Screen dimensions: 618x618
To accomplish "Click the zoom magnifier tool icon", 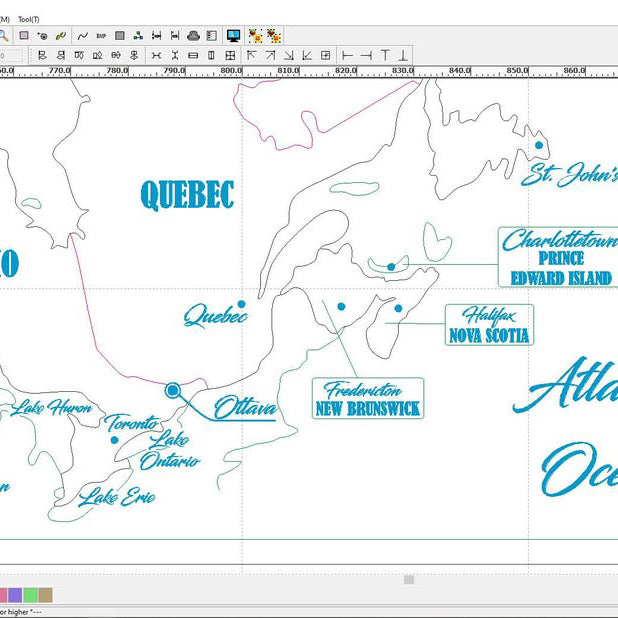I will pyautogui.click(x=4, y=35).
